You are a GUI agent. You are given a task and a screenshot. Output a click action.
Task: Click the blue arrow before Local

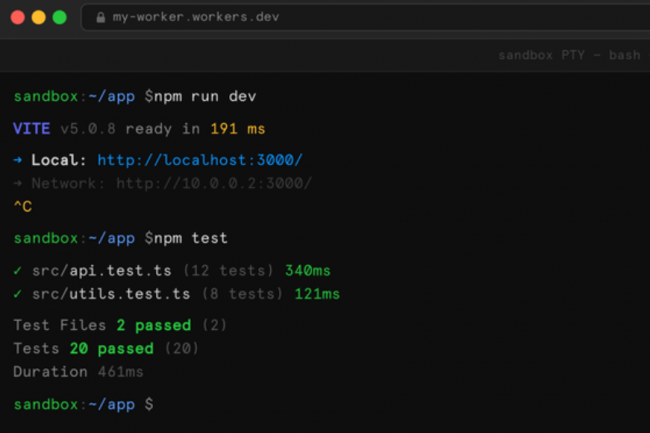point(18,160)
